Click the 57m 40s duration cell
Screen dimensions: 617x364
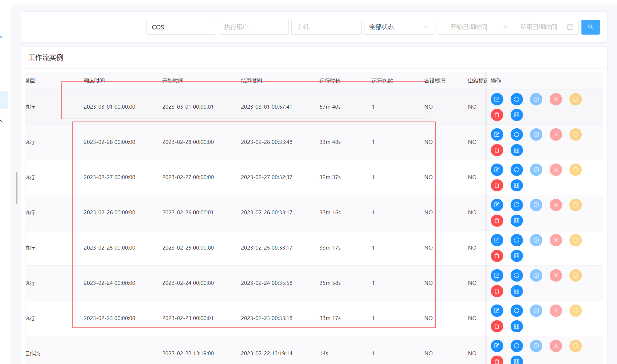coord(330,107)
